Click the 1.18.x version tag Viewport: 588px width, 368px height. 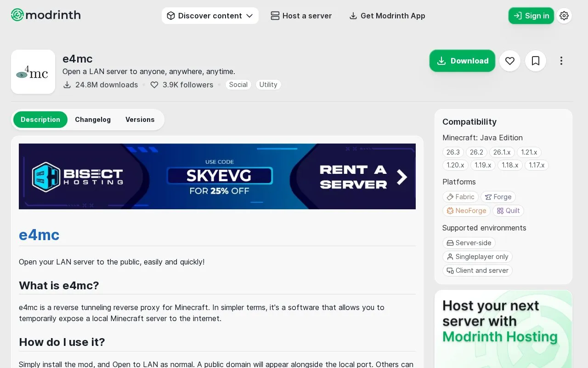click(510, 165)
